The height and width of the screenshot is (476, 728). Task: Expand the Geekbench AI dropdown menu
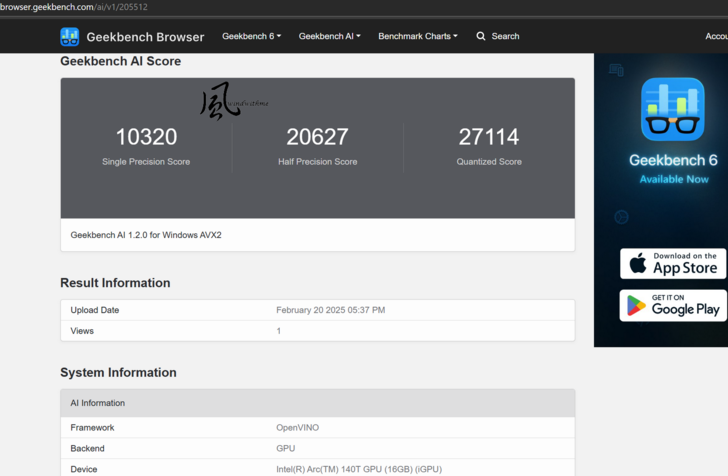point(329,36)
